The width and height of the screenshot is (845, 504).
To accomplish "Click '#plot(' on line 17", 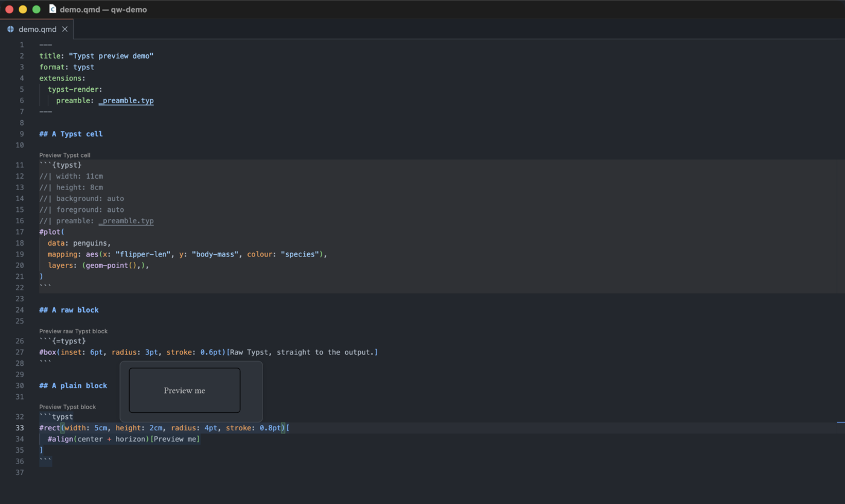I will 52,232.
